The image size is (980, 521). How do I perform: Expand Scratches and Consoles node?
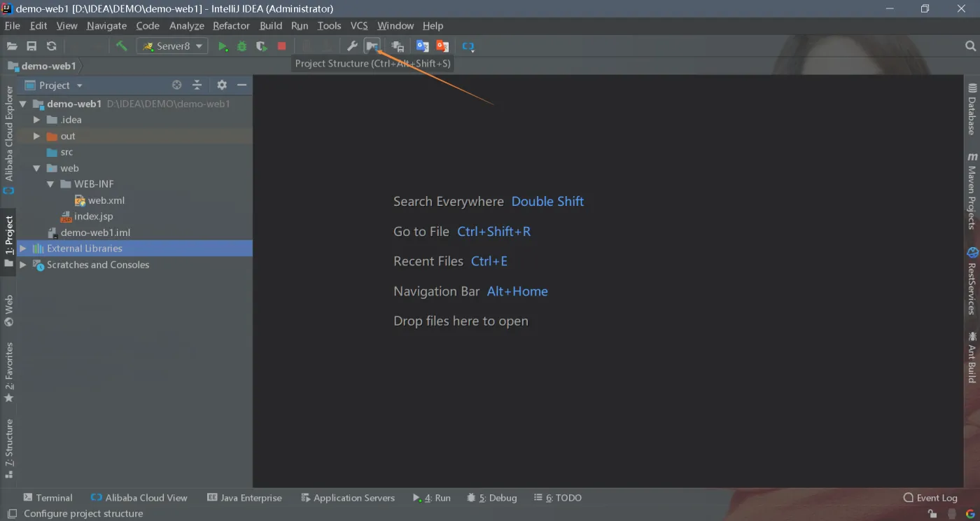(23, 265)
